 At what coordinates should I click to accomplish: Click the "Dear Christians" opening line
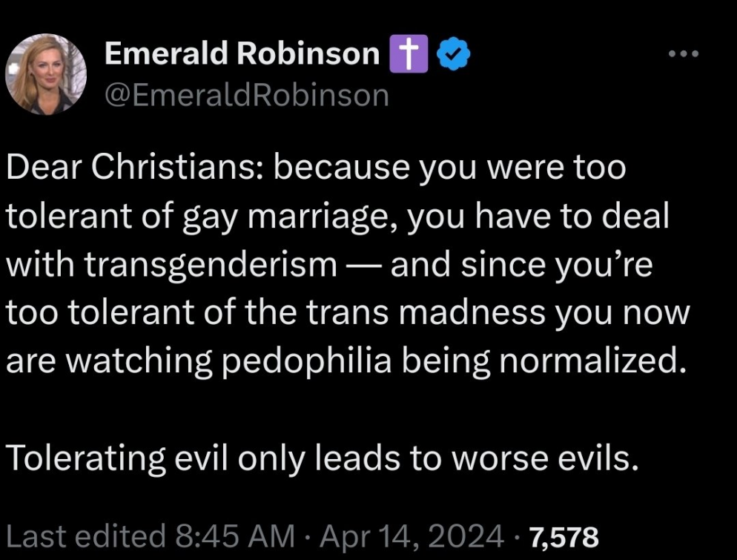pyautogui.click(x=316, y=168)
